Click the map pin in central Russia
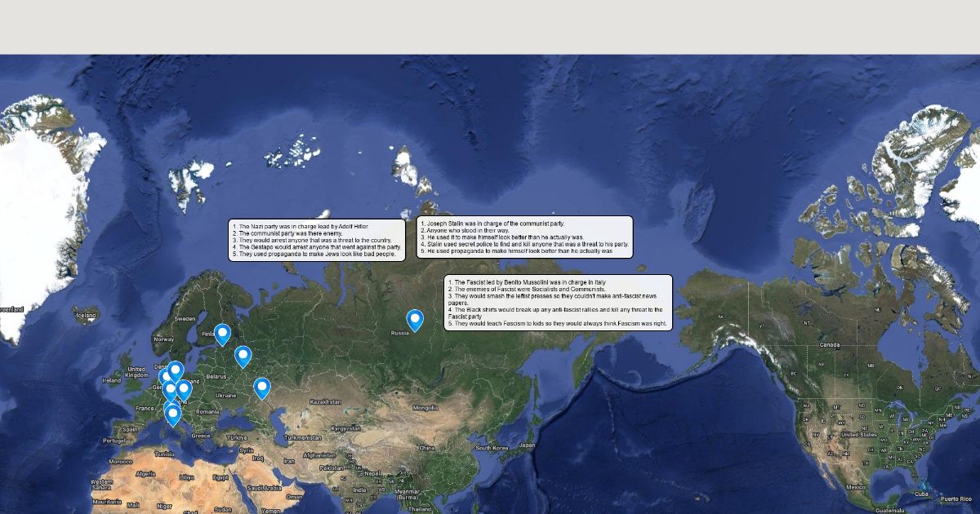Screen dimensions: 980x514 click(415, 319)
